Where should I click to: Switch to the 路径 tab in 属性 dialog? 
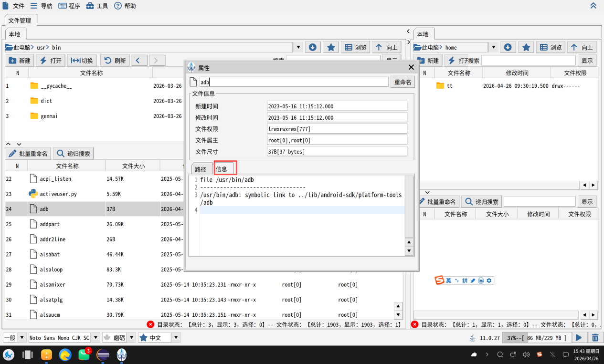pos(201,169)
